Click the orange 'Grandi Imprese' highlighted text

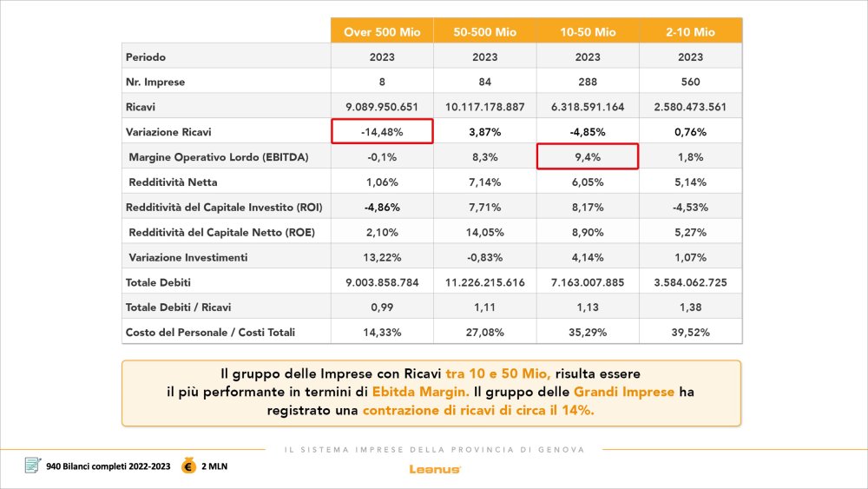(624, 392)
